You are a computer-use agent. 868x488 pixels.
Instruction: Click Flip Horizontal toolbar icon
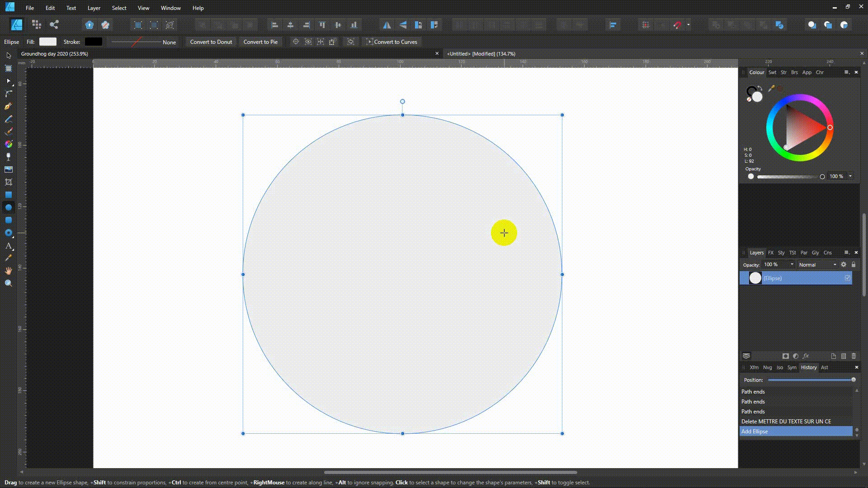[387, 25]
